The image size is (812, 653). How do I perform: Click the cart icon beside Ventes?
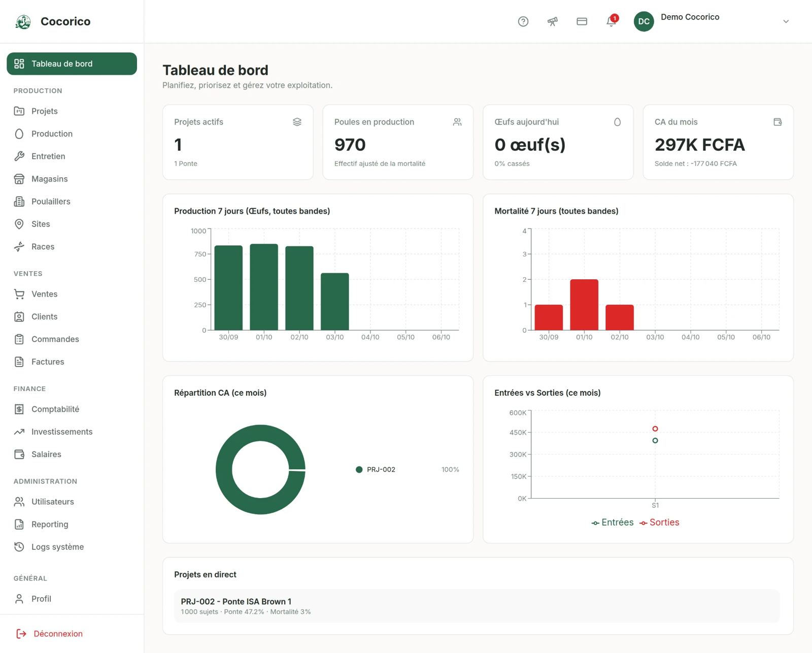(x=19, y=294)
